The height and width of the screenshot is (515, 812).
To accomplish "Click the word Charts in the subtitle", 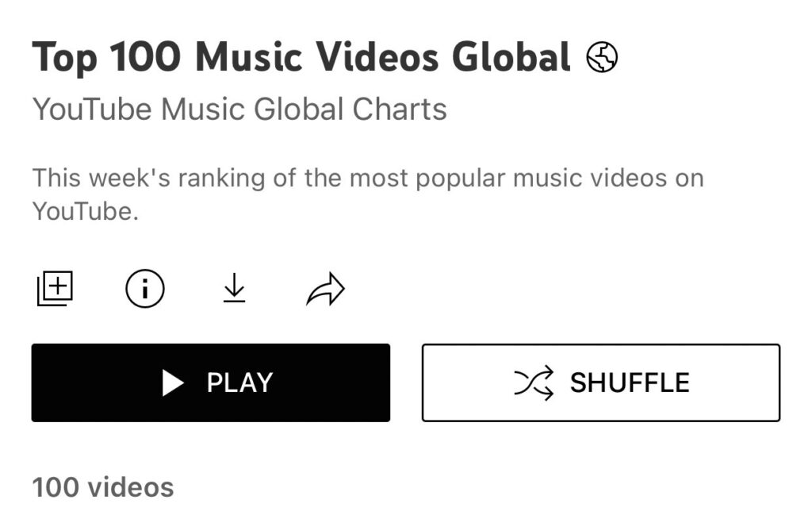I will [x=400, y=110].
